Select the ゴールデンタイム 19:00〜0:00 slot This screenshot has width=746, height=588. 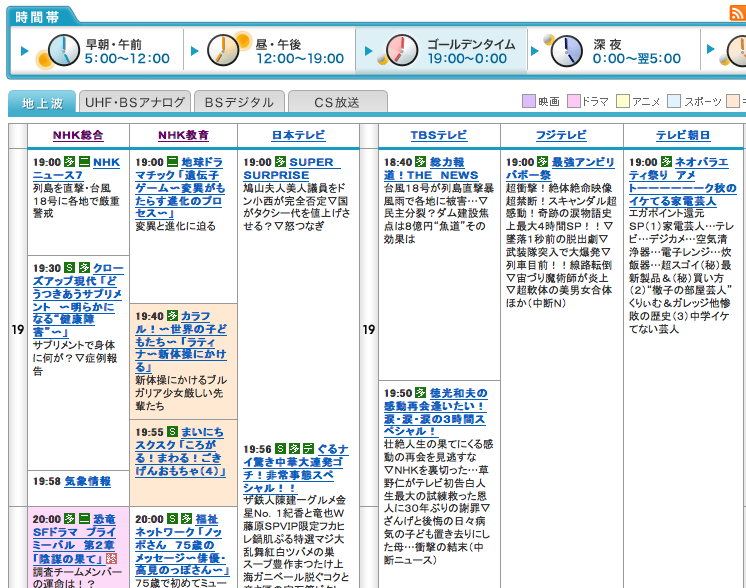click(x=442, y=51)
